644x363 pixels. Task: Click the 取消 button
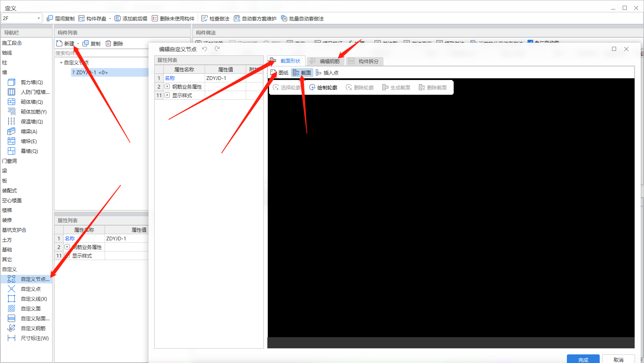pos(619,359)
